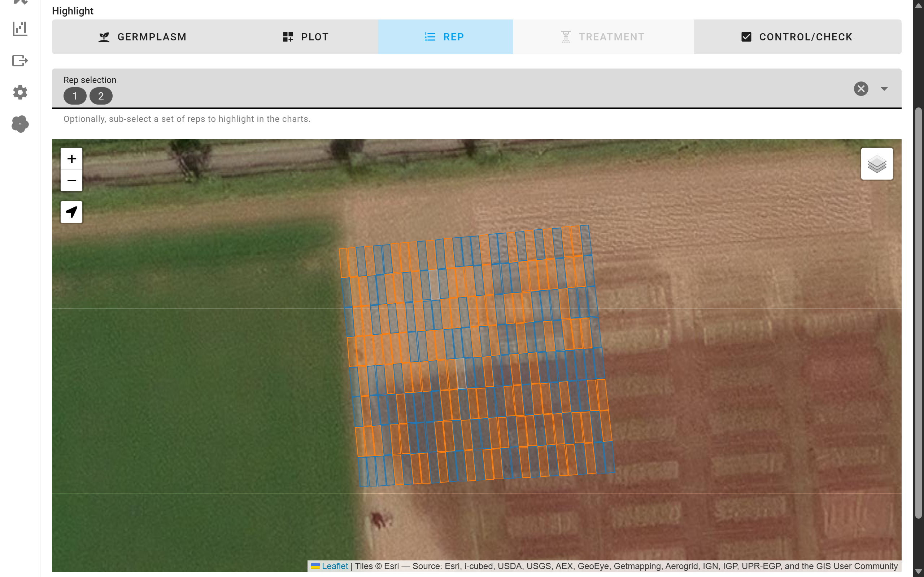The height and width of the screenshot is (577, 924).
Task: Click the page vertical scrollbar thumb
Action: coord(918,313)
